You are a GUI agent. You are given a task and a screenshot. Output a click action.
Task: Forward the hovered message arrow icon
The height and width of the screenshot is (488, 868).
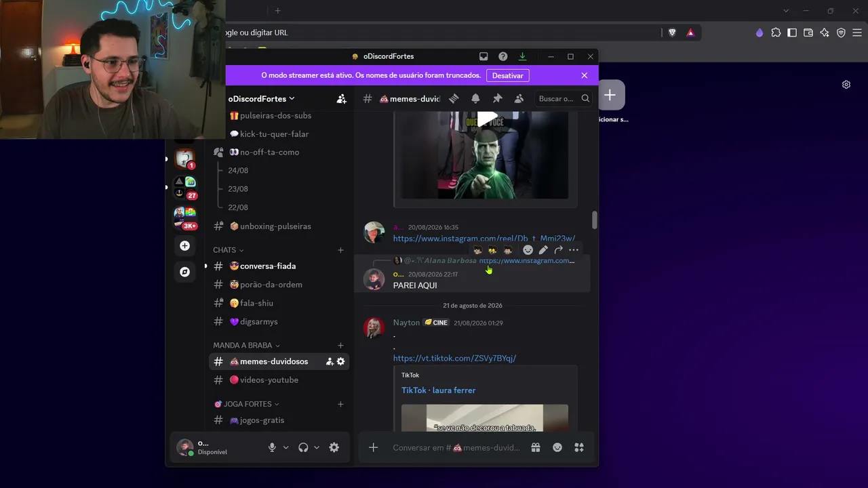pos(558,250)
